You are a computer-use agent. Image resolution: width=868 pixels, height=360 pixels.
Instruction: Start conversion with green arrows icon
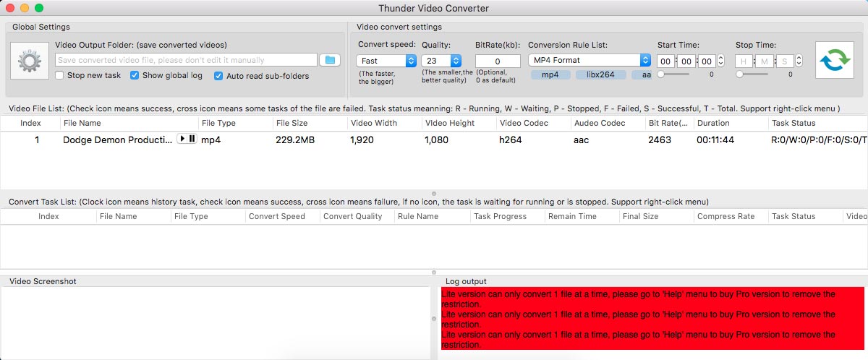pos(835,61)
